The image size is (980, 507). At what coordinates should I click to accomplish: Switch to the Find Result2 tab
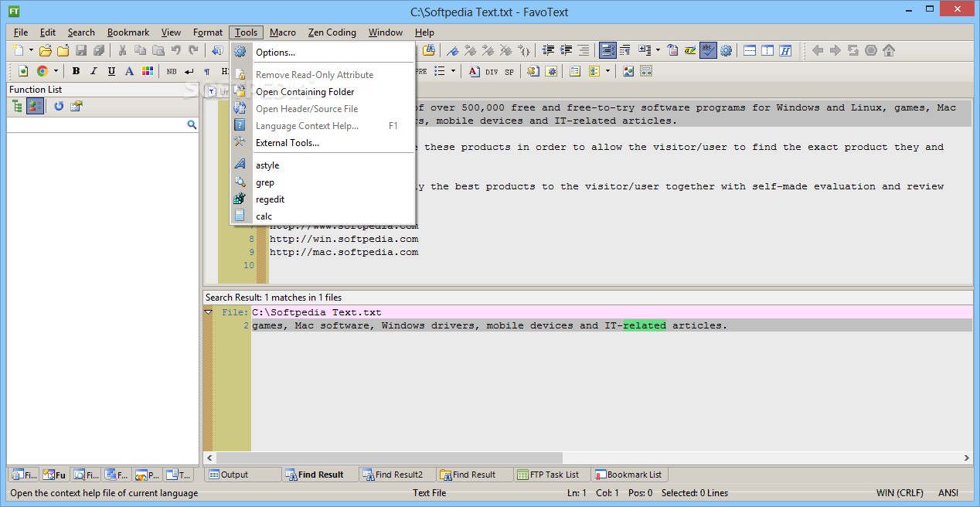tap(396, 475)
